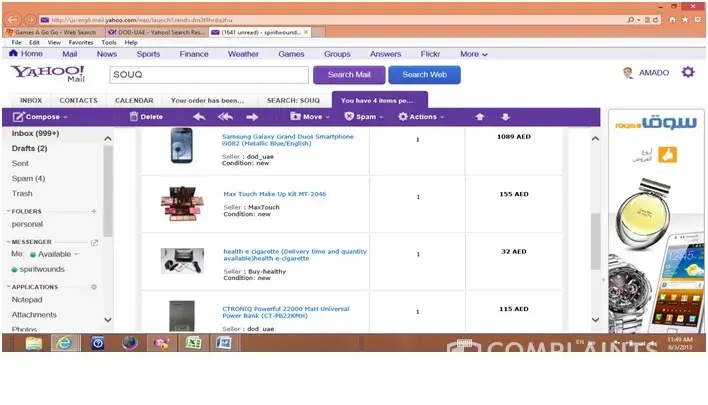This screenshot has width=708, height=405.
Task: Click the Samsung phone product thumbnail
Action: pyautogui.click(x=182, y=145)
